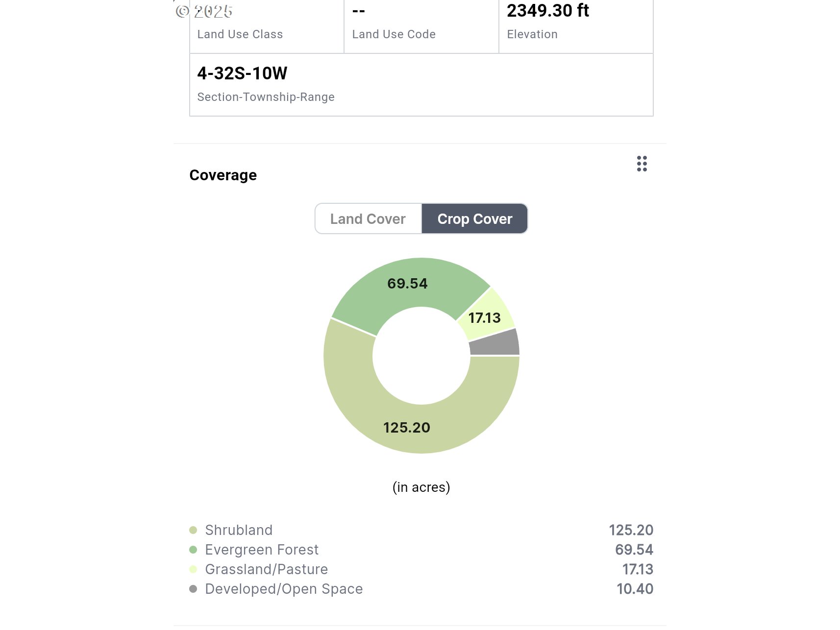840x630 pixels.
Task: Open the Coverage section six-dot menu
Action: [x=642, y=164]
